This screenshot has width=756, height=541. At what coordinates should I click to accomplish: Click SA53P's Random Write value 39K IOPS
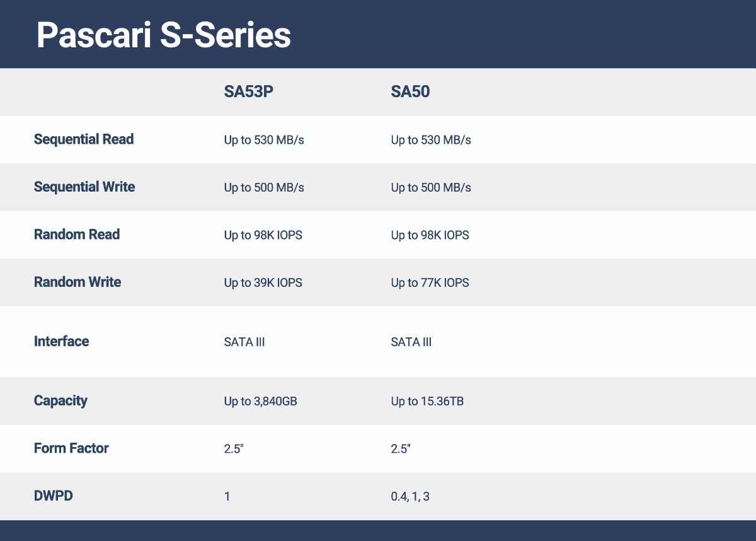263,282
